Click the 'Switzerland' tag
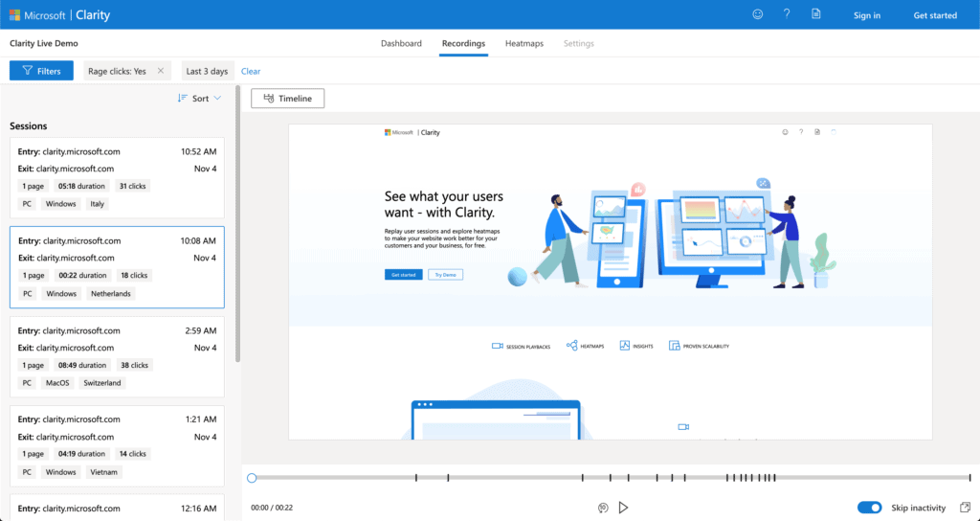The image size is (980, 521). click(x=101, y=383)
